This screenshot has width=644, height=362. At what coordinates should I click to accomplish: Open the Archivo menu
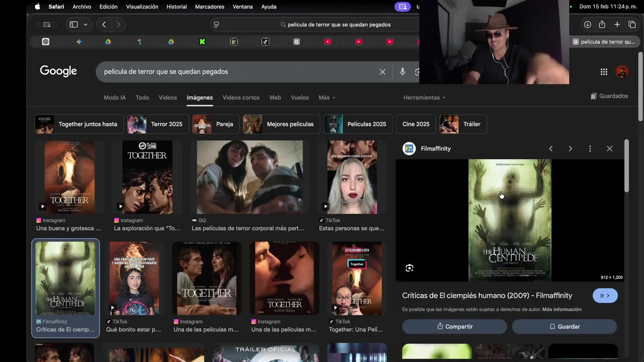(x=82, y=7)
